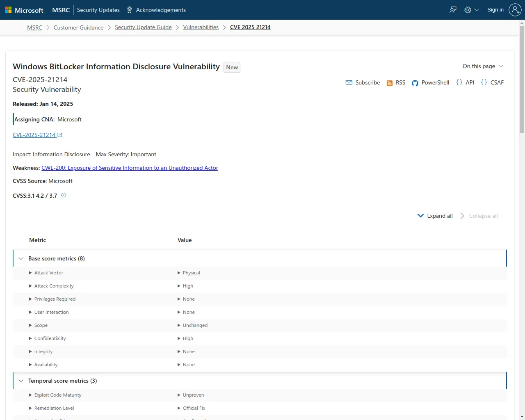Open the On this page dropdown
Screen dimensions: 525x420
pos(483,66)
